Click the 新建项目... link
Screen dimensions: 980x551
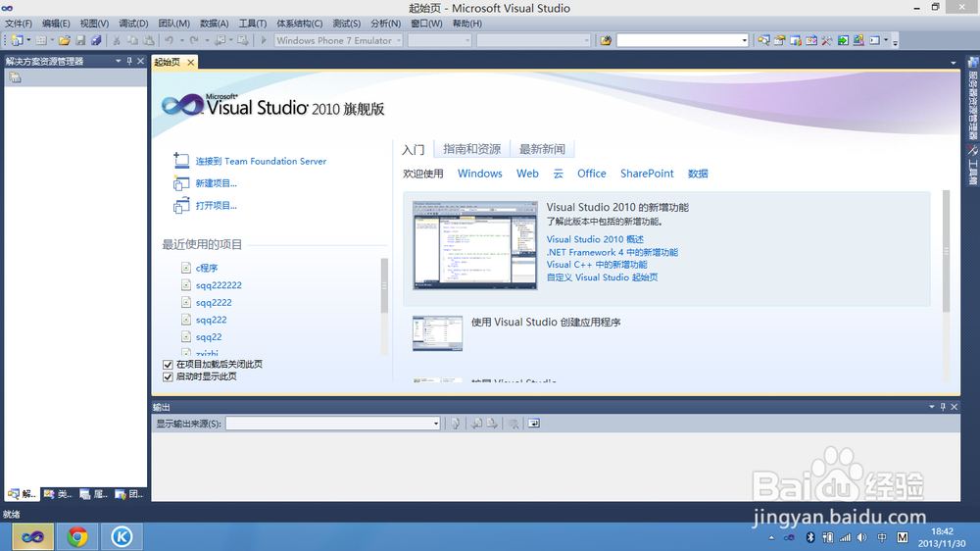tap(217, 183)
